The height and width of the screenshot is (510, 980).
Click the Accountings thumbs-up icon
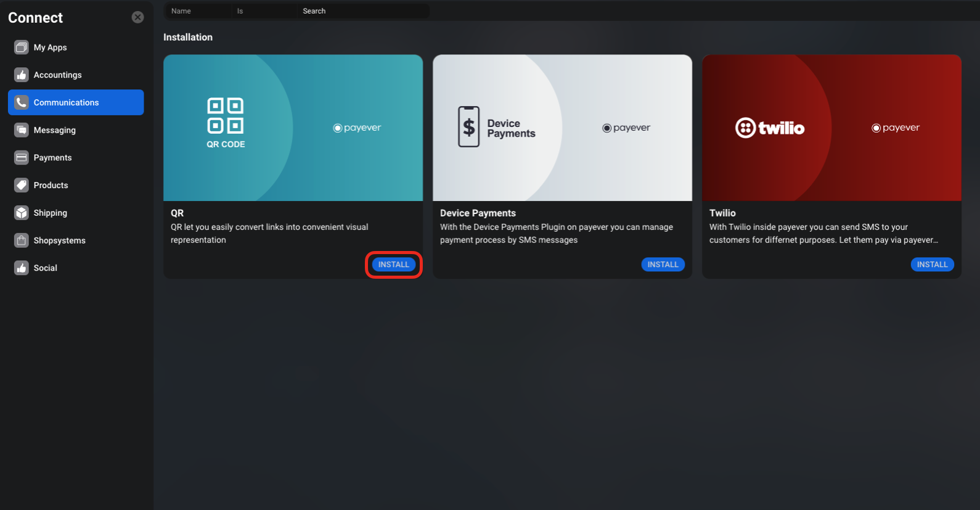tap(22, 75)
